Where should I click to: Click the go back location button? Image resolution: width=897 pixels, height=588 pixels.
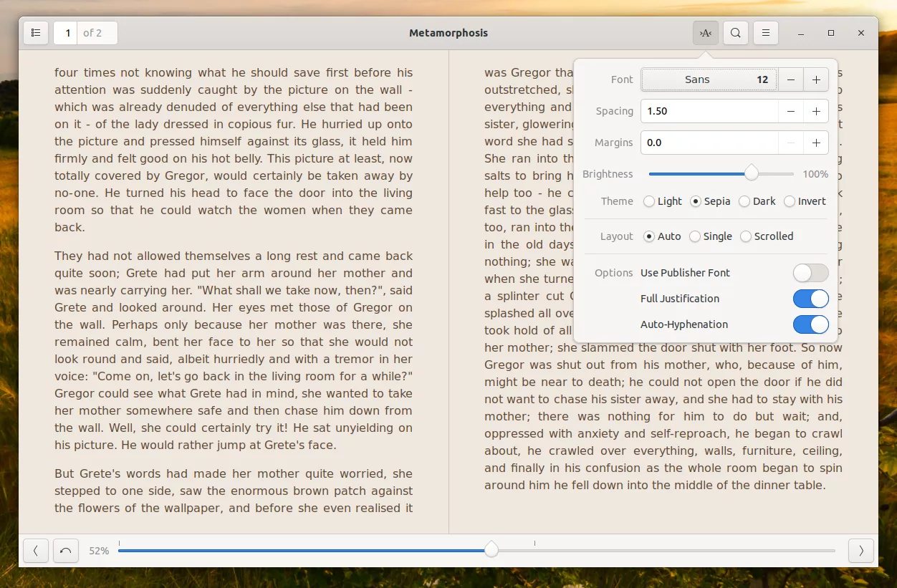click(x=66, y=551)
